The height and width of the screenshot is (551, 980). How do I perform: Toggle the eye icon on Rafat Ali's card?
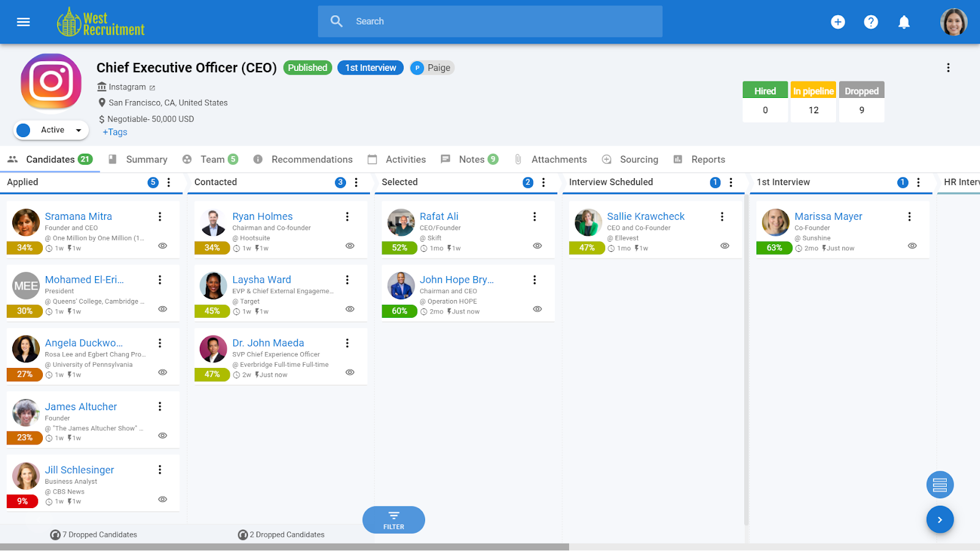point(537,245)
